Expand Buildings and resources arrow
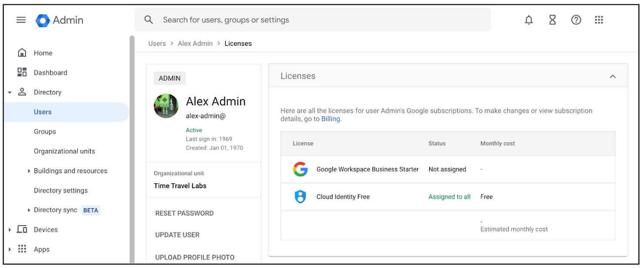The width and height of the screenshot is (644, 268). coord(29,171)
